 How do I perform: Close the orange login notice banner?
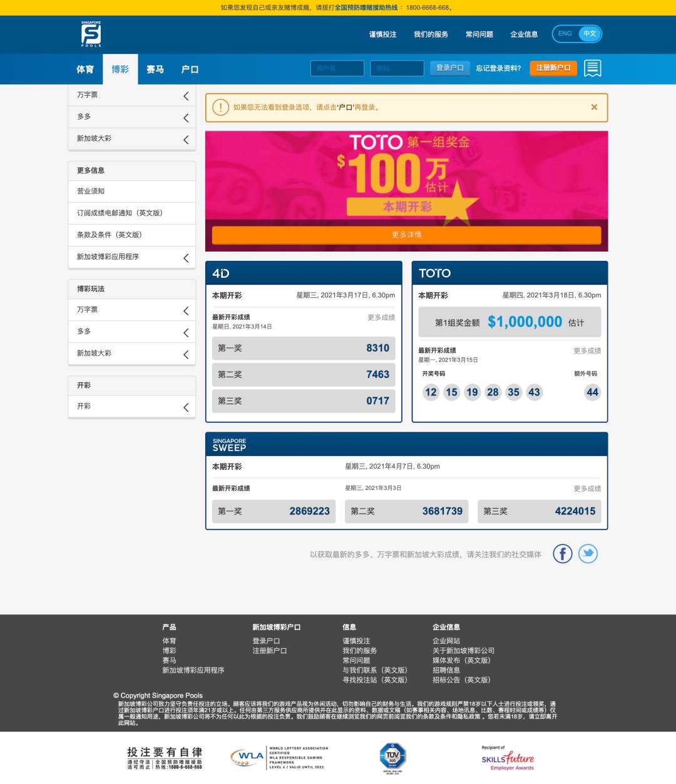pos(594,107)
